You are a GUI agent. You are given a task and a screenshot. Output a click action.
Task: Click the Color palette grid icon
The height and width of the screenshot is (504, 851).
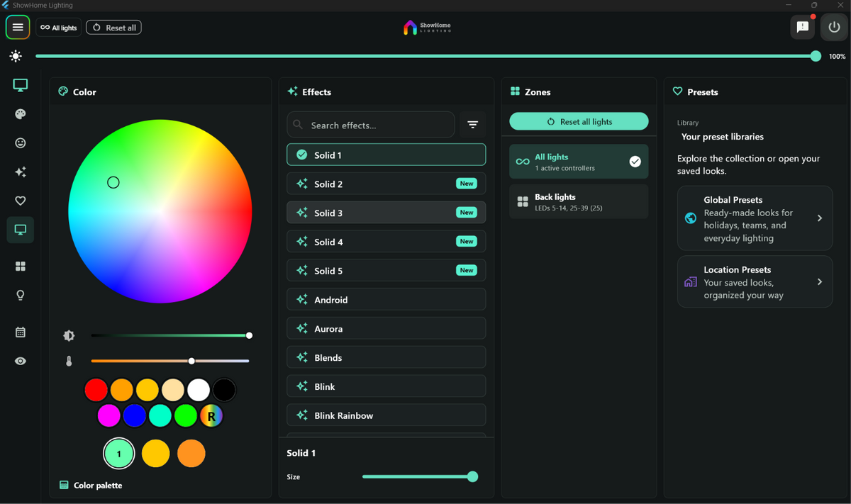click(x=64, y=485)
